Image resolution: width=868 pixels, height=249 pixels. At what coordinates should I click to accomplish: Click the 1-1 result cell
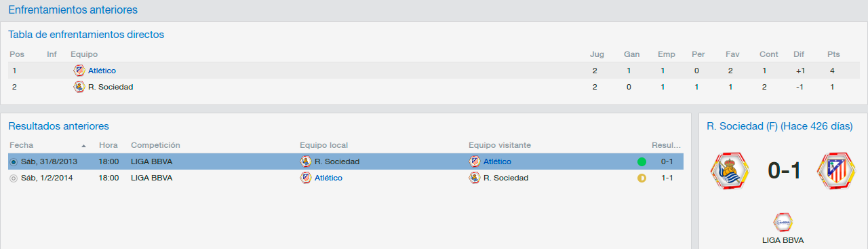click(x=667, y=178)
